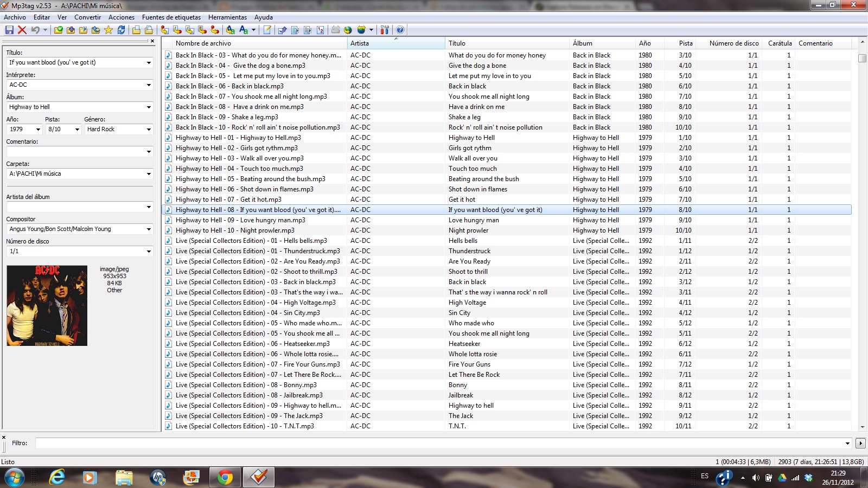Sort by the Álbum column header
868x488 pixels.
(602, 43)
